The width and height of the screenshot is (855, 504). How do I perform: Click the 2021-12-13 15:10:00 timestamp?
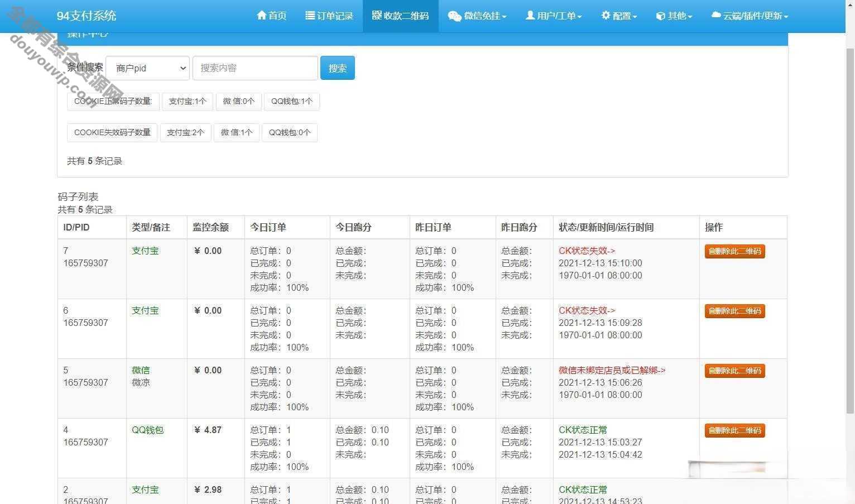[601, 263]
